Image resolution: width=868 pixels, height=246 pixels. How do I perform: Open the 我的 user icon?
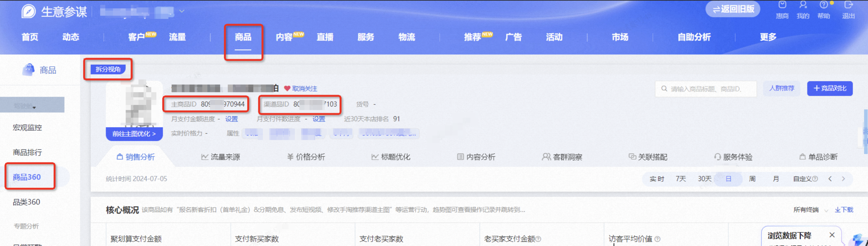point(803,5)
